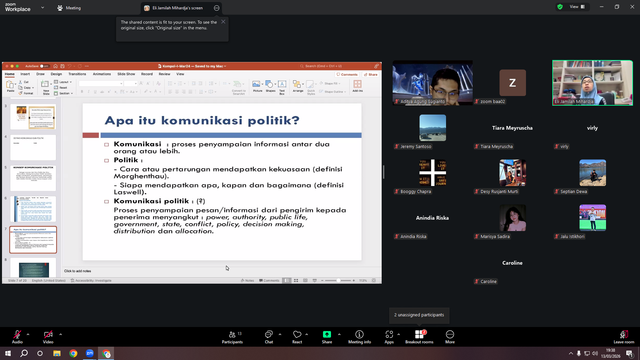Open Draw tab in PowerPoint ribbon
The image size is (640, 360).
click(x=40, y=74)
